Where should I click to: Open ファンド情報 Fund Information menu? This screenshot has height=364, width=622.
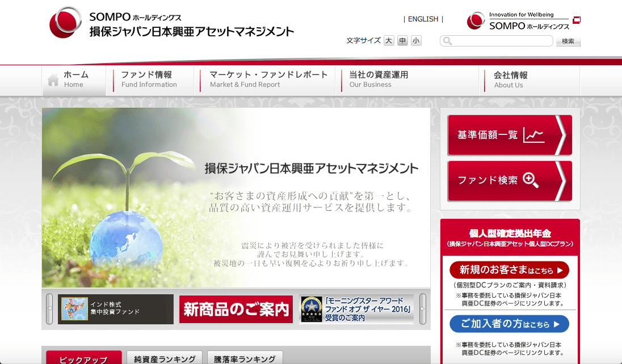point(150,79)
